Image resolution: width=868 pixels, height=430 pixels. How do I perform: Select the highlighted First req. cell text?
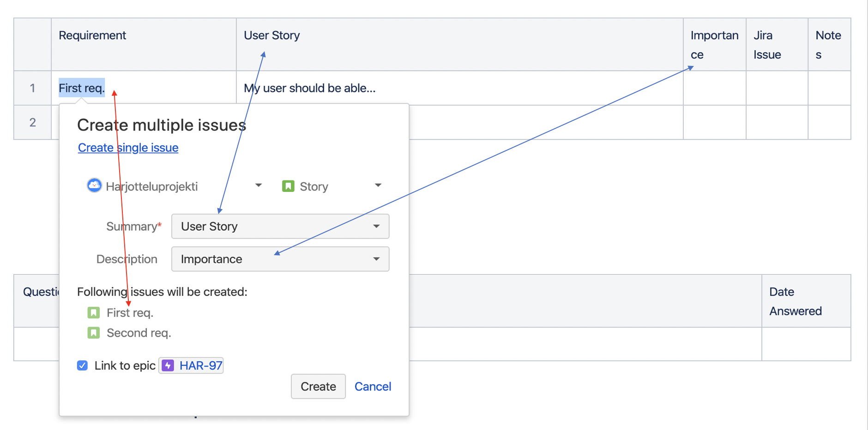pos(82,88)
